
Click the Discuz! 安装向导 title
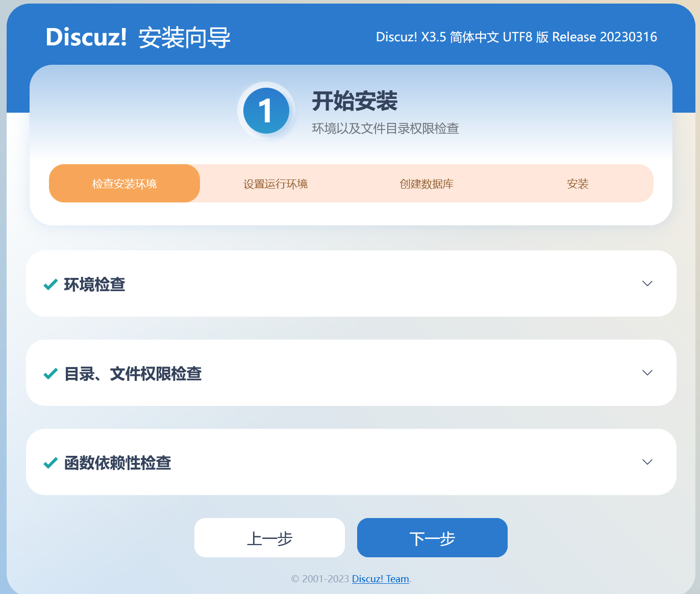(x=138, y=37)
